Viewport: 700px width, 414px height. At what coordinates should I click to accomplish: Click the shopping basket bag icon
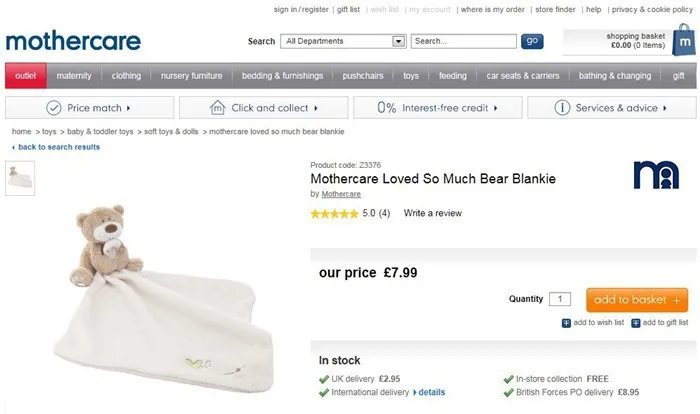(683, 41)
